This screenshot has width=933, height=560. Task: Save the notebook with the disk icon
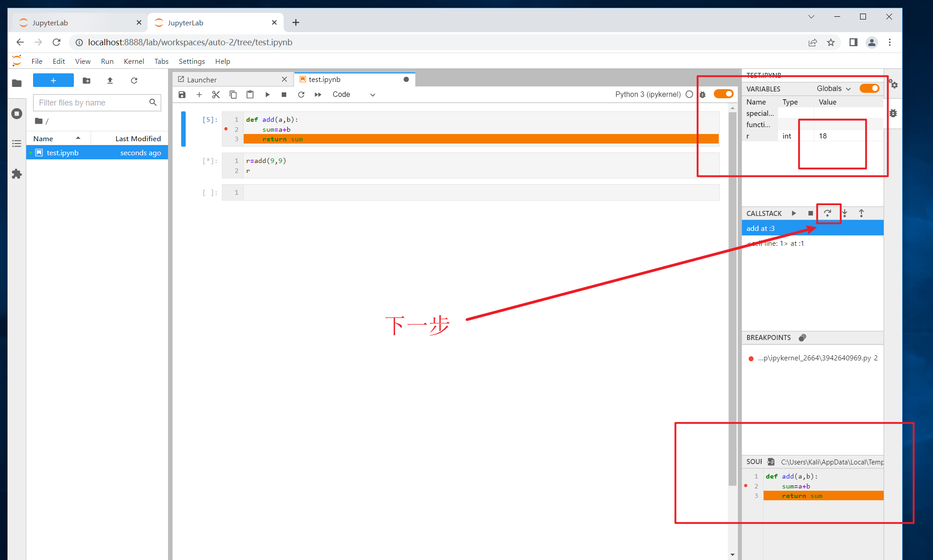182,95
